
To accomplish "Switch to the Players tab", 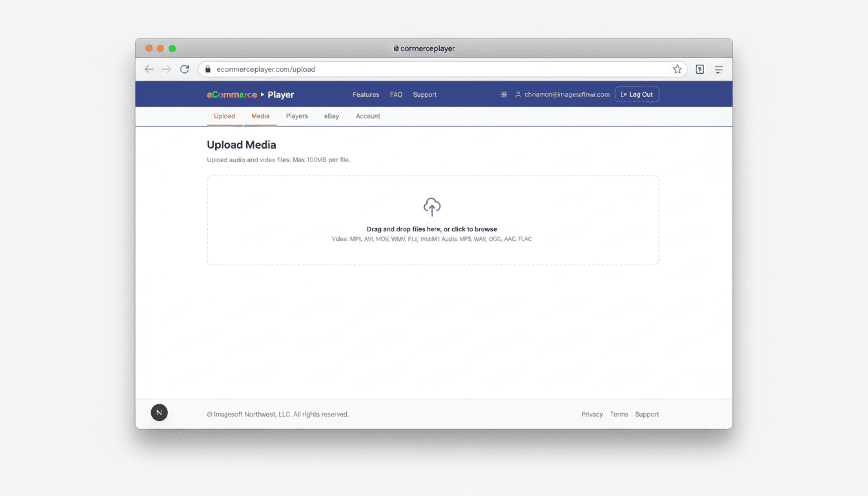I will tap(296, 116).
